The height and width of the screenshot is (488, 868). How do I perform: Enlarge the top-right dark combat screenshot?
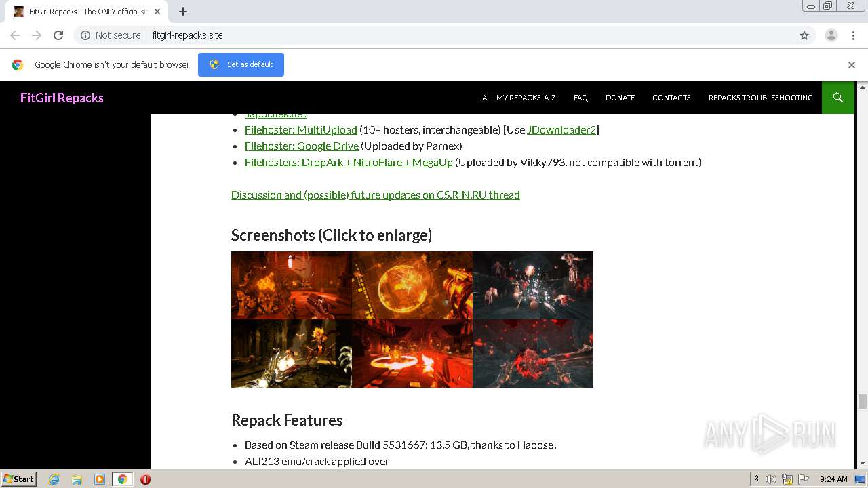[x=533, y=285]
